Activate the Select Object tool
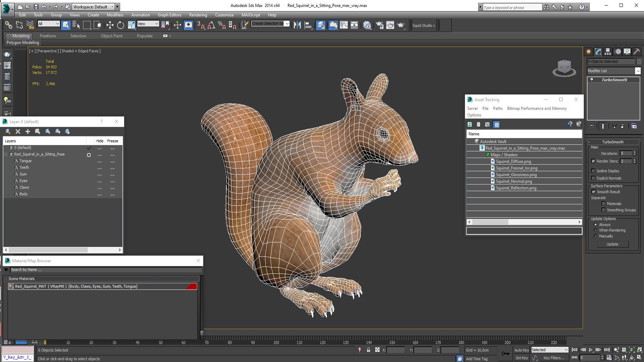The height and width of the screenshot is (362, 644). tap(66, 25)
